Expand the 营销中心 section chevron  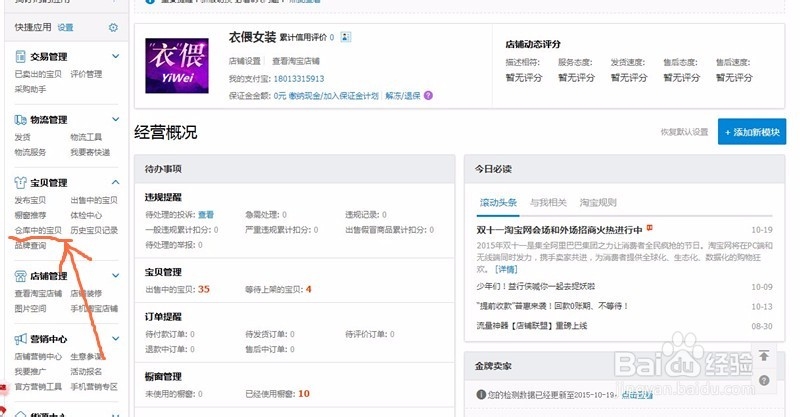[116, 338]
